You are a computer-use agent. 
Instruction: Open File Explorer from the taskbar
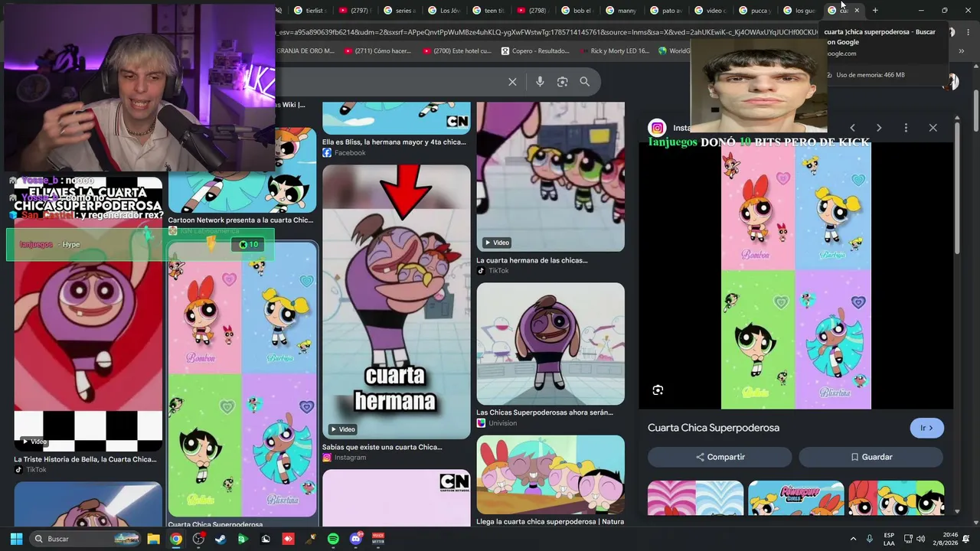pyautogui.click(x=153, y=539)
